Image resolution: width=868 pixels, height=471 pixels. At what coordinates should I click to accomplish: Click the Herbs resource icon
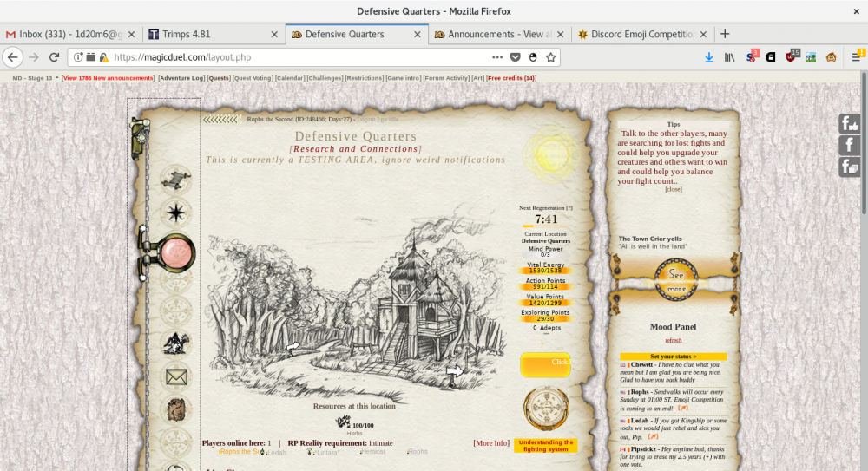pyautogui.click(x=343, y=423)
